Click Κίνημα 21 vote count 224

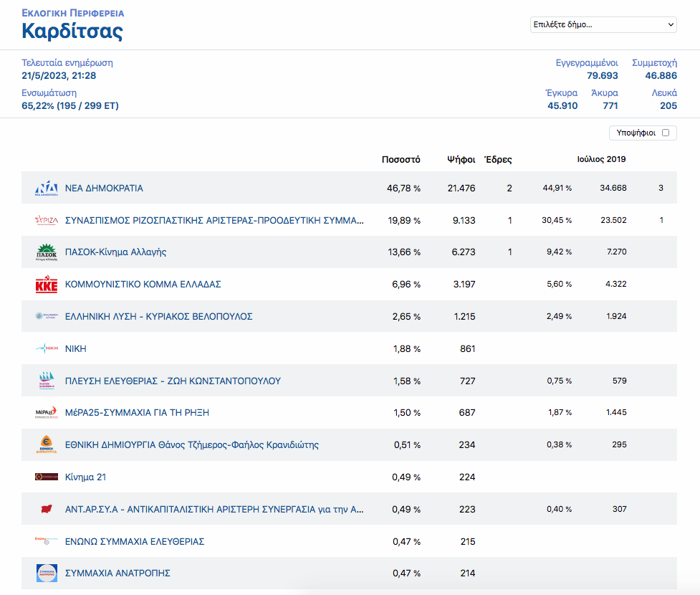[x=467, y=477]
